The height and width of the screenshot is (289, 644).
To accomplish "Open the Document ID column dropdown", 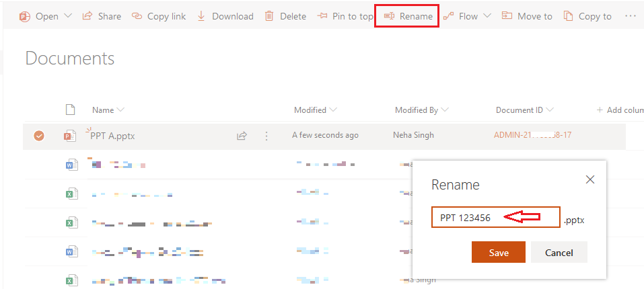I will 525,110.
